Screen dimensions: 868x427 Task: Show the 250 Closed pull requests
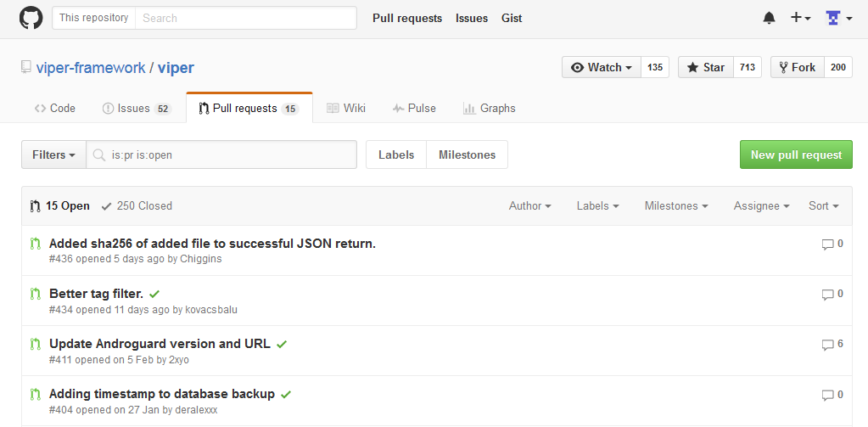[136, 206]
